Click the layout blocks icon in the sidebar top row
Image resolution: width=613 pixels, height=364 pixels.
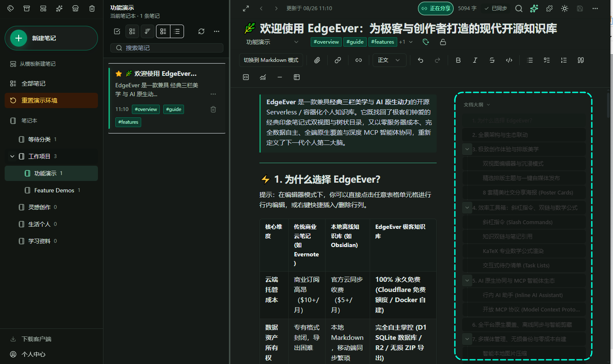(43, 8)
